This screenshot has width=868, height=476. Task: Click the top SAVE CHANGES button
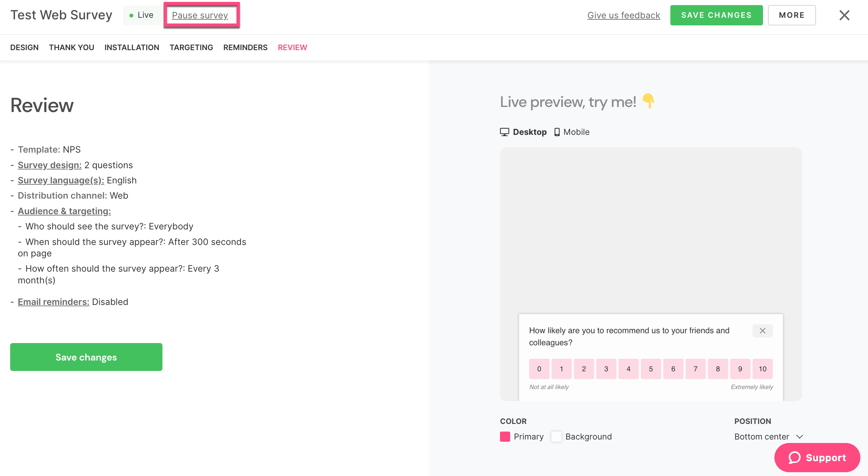coord(716,15)
